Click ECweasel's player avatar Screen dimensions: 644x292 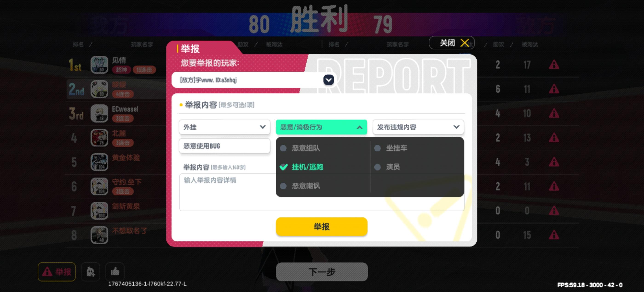click(99, 113)
